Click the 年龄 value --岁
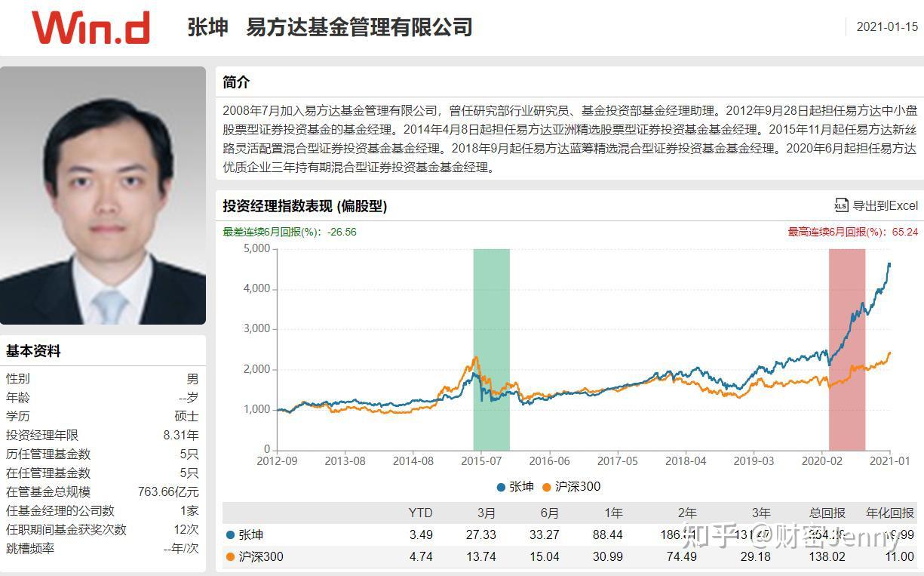Viewport: 924px width, 576px height. point(189,398)
